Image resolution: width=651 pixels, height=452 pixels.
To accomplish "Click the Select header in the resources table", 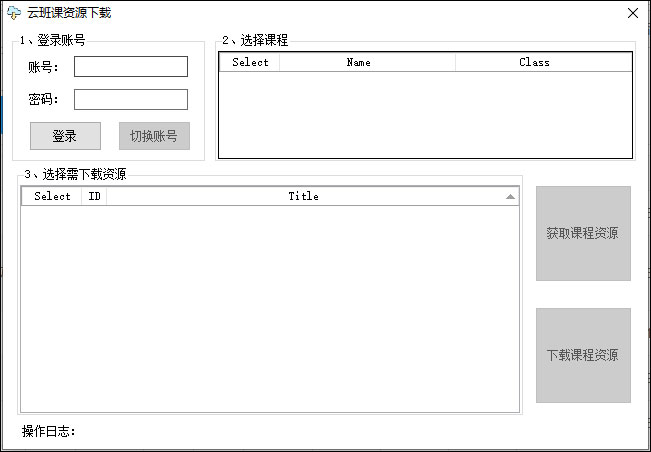I will [52, 196].
